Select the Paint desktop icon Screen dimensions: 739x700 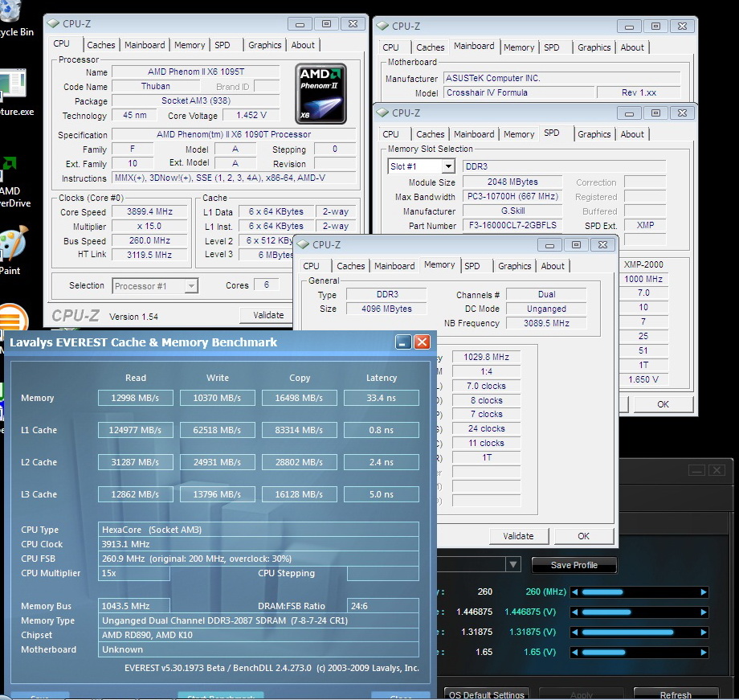point(13,250)
